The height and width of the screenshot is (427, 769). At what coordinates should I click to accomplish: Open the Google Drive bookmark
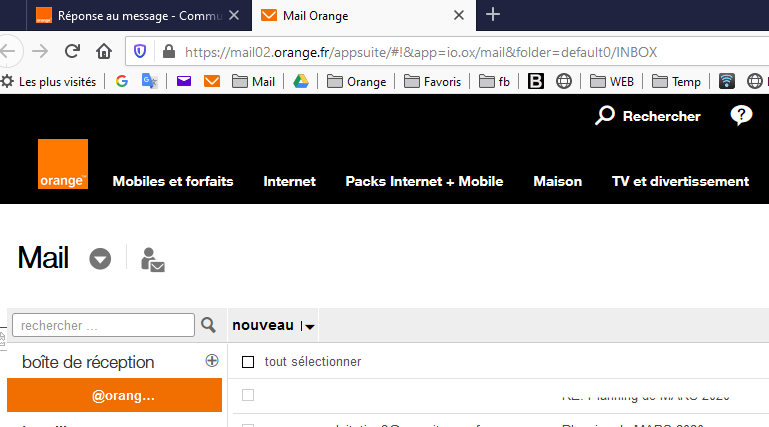click(x=301, y=81)
